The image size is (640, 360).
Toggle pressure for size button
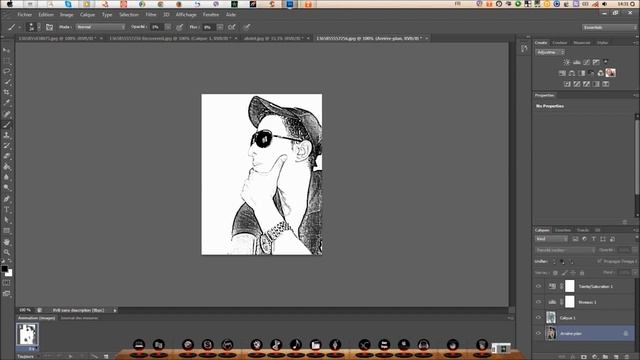pyautogui.click(x=247, y=27)
